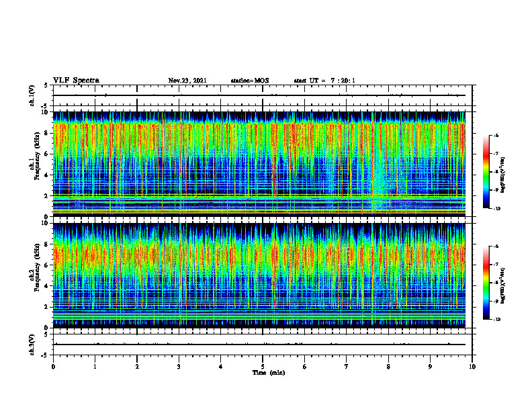Click the "-5" tick on ch.3(V) axis
This screenshot has width=532, height=411.
tap(45, 355)
